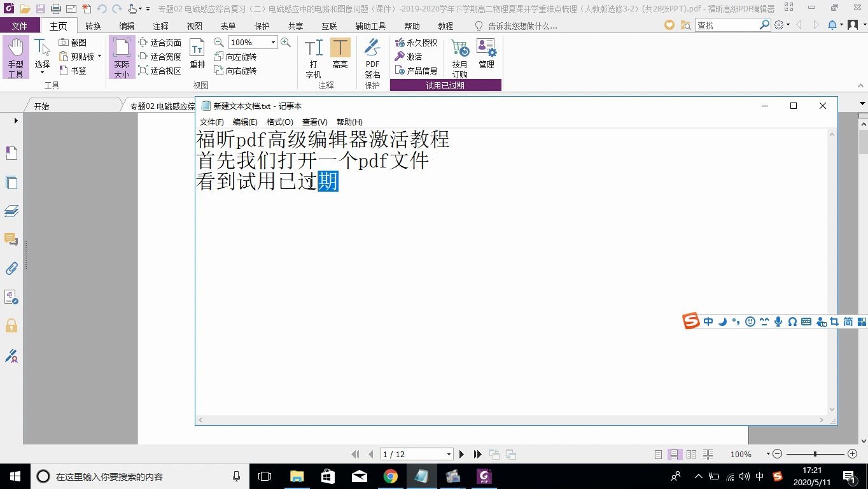The height and width of the screenshot is (489, 868).
Task: Select the Typewriter (打字机) tool
Action: pos(313,58)
